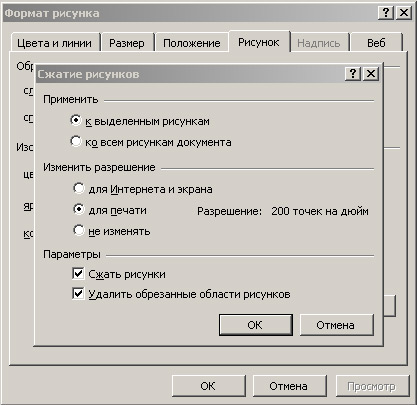Confirm compression with OK in inner dialog
The height and width of the screenshot is (405, 417).
coord(256,325)
